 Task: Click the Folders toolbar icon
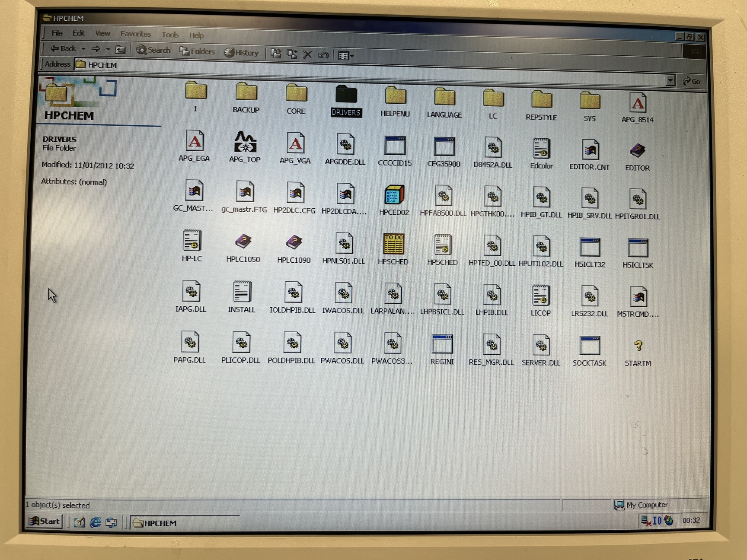pos(197,52)
